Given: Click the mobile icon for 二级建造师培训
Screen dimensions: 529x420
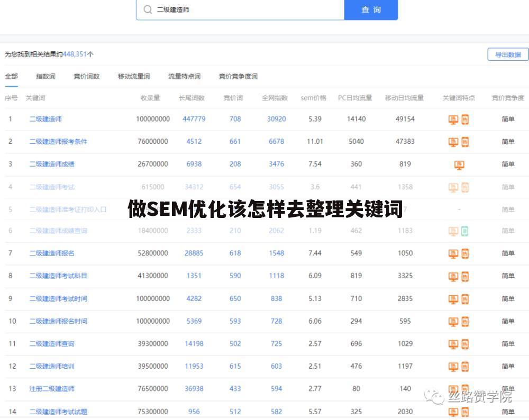Looking at the screenshot, I should point(465,367).
